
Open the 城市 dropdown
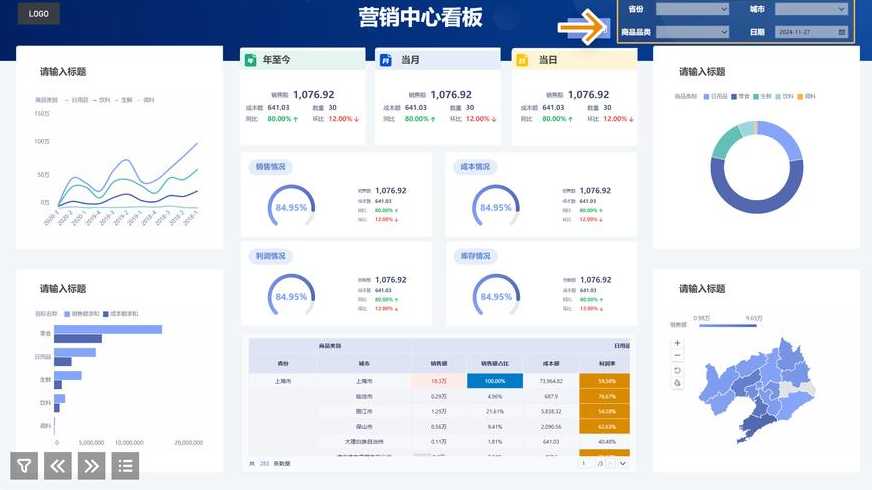point(811,9)
